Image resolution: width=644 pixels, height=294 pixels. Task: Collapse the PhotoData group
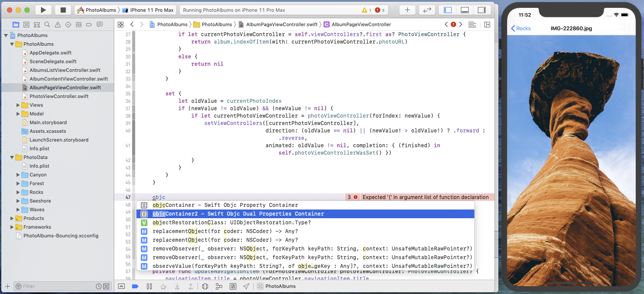12,157
